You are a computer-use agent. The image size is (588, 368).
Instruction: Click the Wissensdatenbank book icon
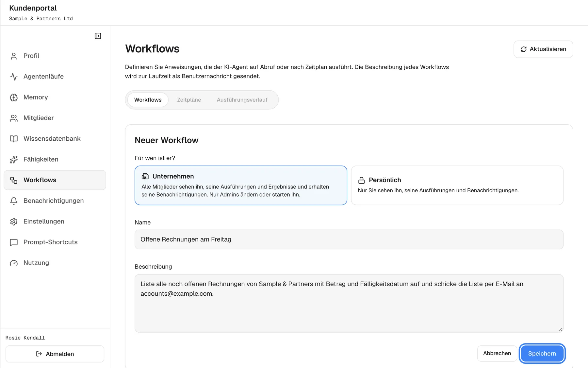click(14, 139)
